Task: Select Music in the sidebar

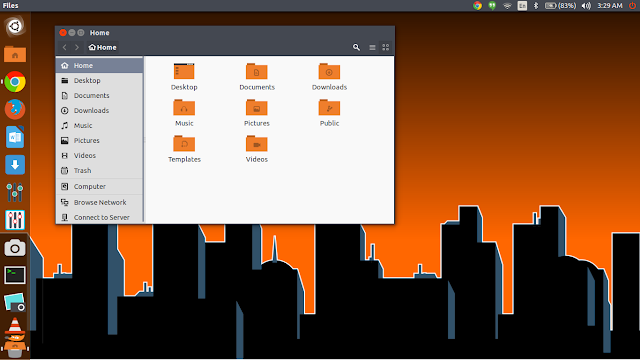Action: click(100, 126)
